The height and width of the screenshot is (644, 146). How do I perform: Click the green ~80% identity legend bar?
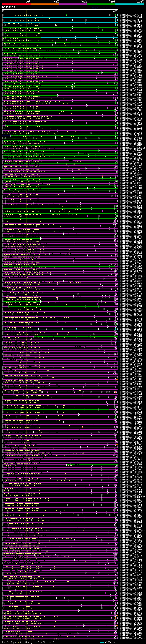[101, 4]
